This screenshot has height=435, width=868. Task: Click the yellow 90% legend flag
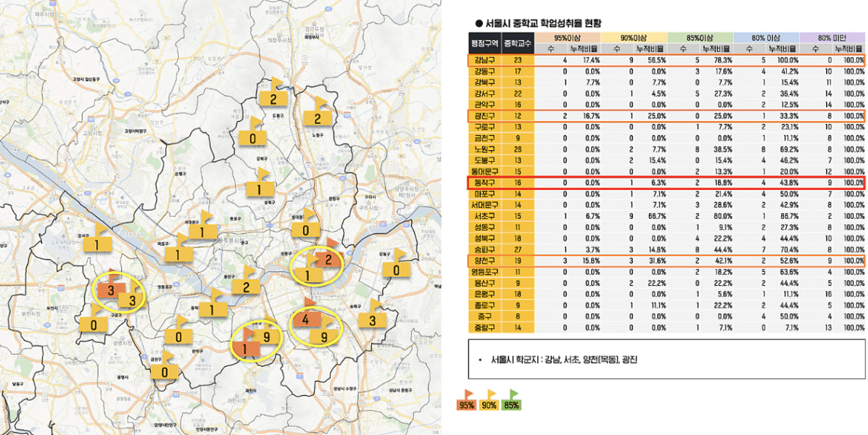tap(488, 401)
